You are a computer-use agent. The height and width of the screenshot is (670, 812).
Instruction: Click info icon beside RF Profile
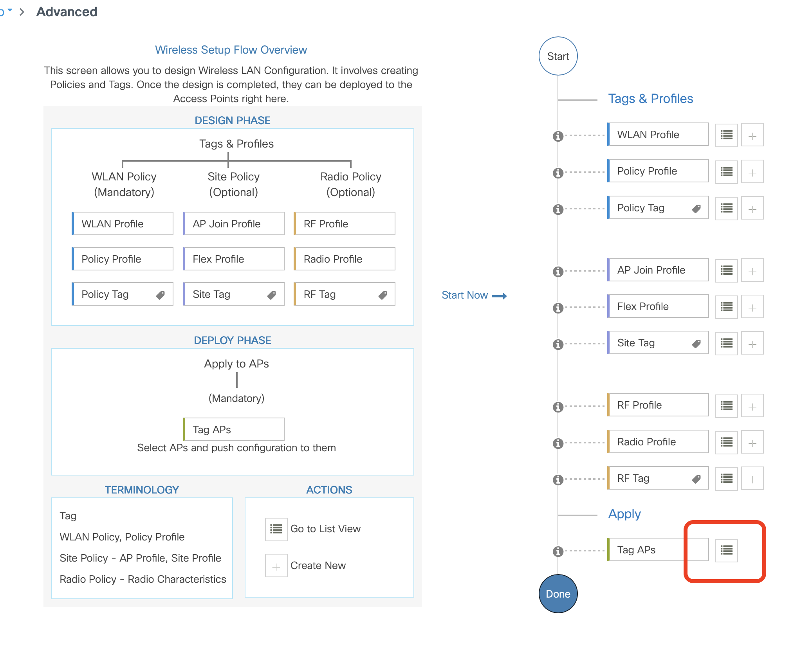tap(558, 407)
